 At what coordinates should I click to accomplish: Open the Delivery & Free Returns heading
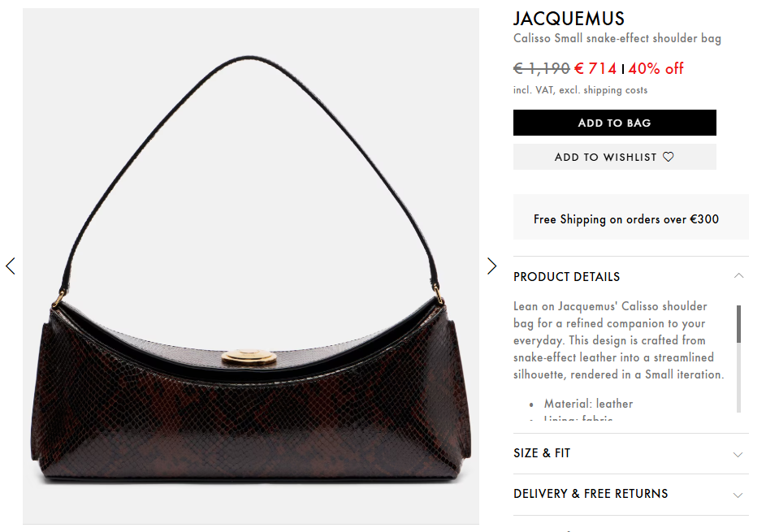point(591,494)
